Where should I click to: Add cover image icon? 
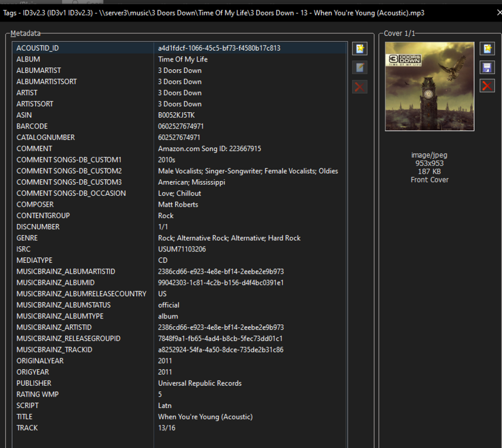tap(487, 48)
